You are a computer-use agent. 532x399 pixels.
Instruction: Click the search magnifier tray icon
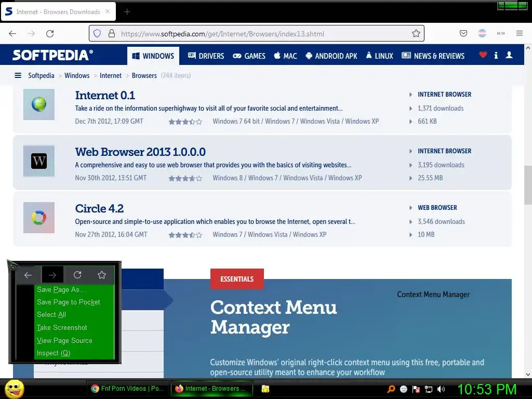click(391, 389)
